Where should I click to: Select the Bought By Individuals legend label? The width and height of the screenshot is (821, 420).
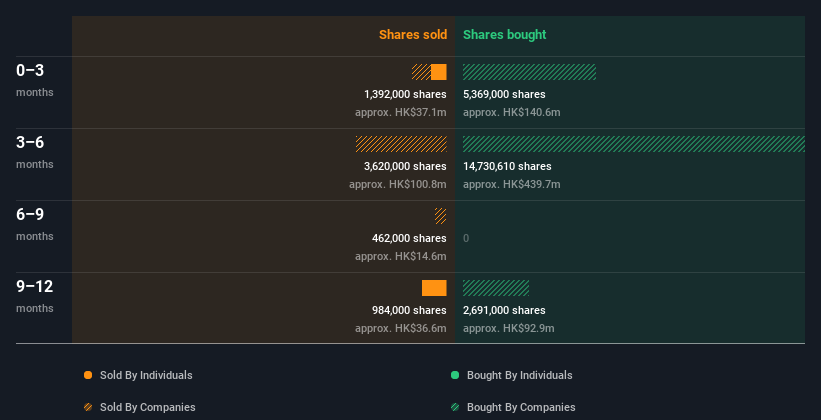point(519,375)
